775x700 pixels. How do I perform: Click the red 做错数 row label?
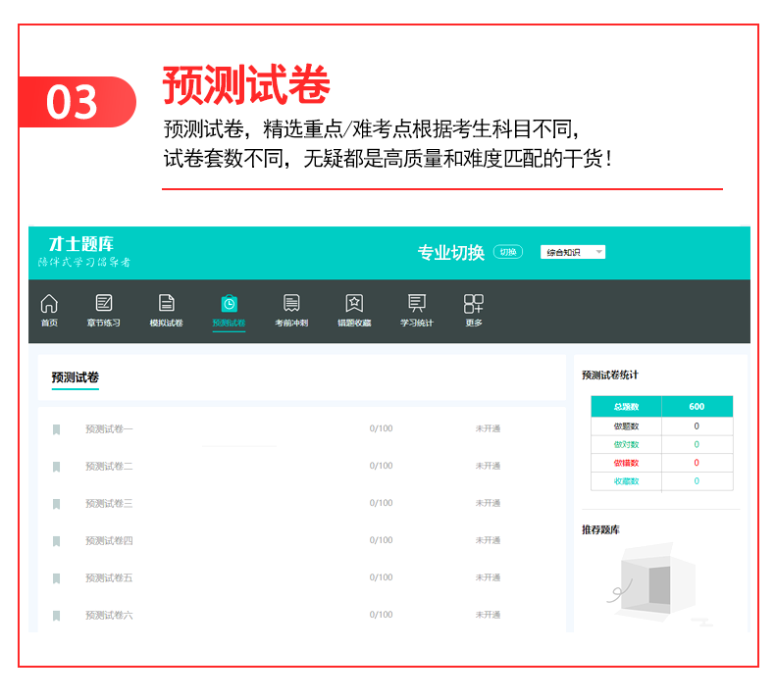click(x=626, y=463)
